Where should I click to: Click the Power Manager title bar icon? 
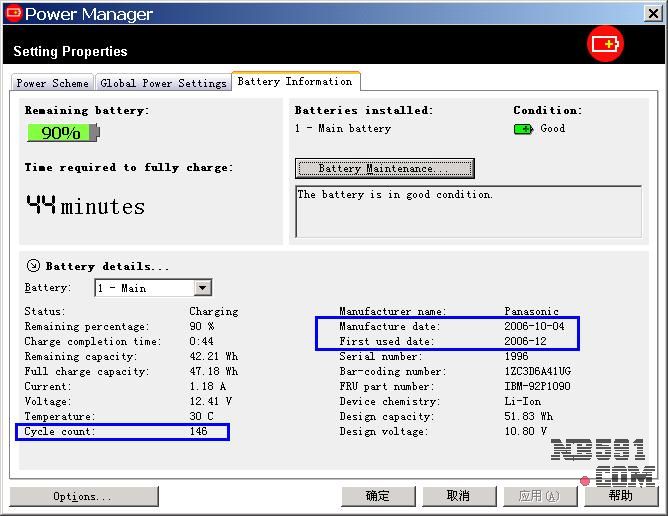point(13,14)
